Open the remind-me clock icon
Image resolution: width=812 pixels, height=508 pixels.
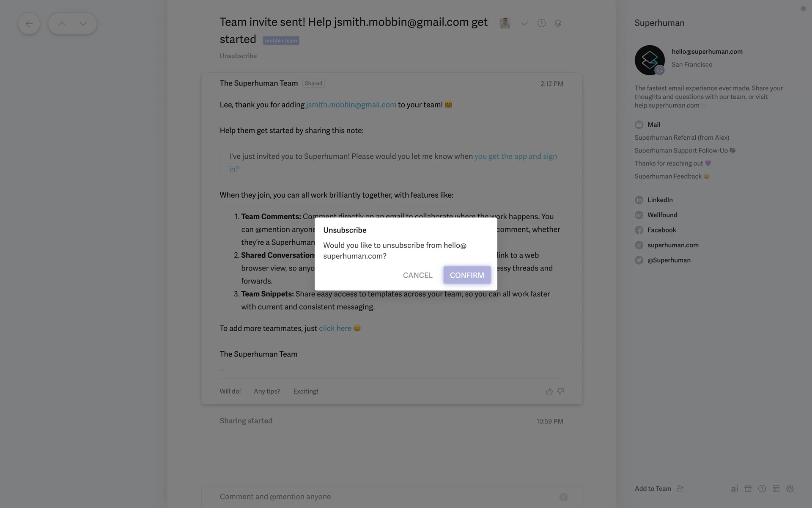tap(541, 23)
